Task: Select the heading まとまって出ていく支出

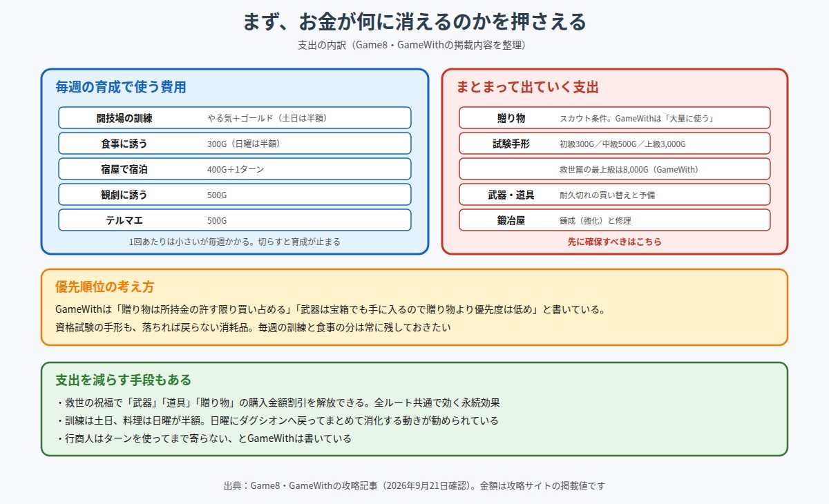Action: coord(527,87)
